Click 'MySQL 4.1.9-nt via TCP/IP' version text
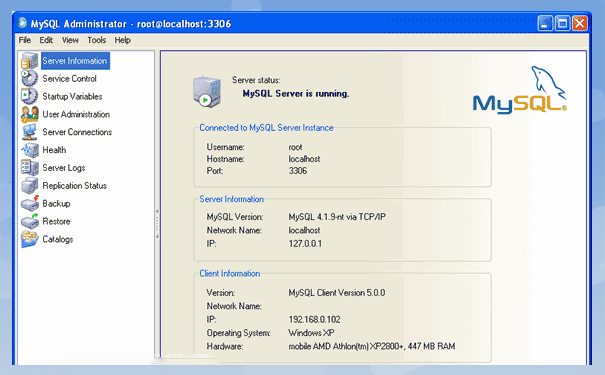The height and width of the screenshot is (375, 605). (x=337, y=217)
